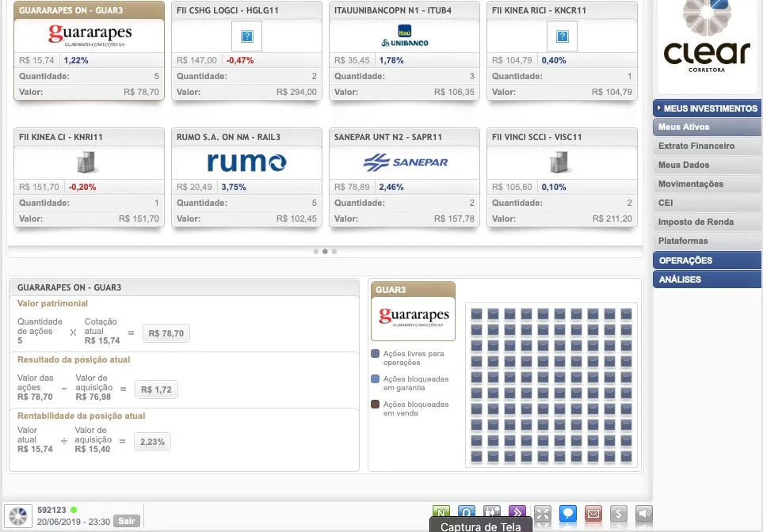This screenshot has width=763, height=532.
Task: Expand the OPERAÇÕES menu section
Action: point(708,260)
